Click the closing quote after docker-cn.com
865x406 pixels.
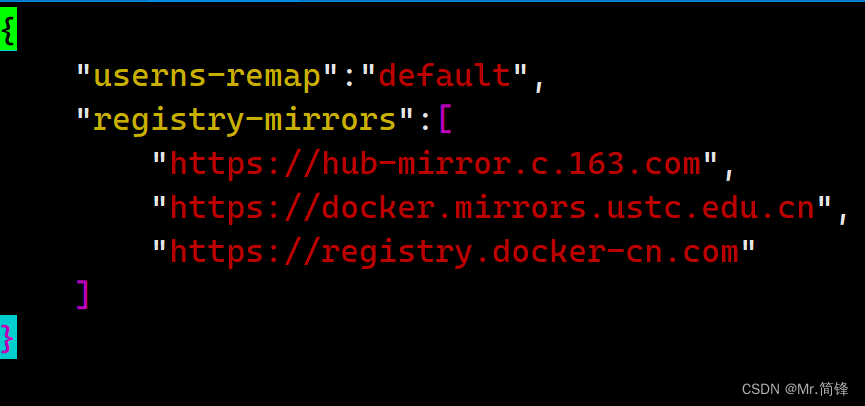pyautogui.click(x=748, y=245)
